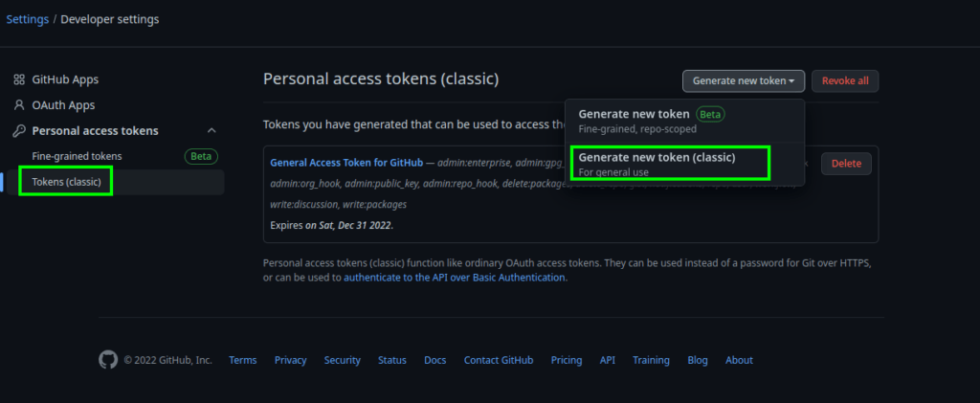Select the fine-grained Generate new token option
The width and height of the screenshot is (980, 403).
tap(684, 121)
